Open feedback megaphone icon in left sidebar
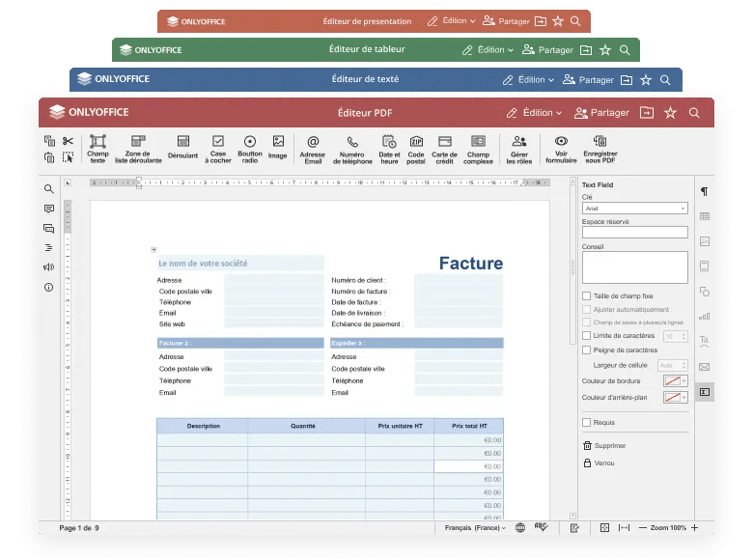The image size is (753, 560). [48, 267]
